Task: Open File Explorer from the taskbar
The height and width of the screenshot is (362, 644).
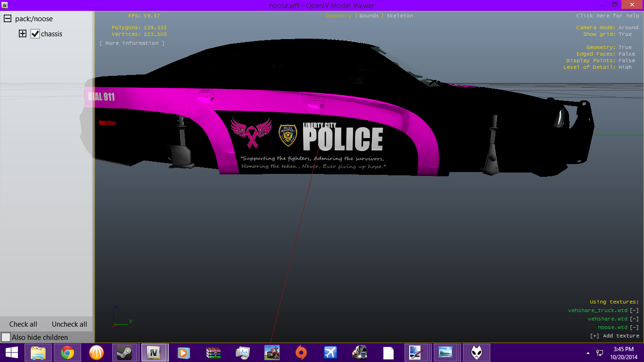Action: [38, 353]
